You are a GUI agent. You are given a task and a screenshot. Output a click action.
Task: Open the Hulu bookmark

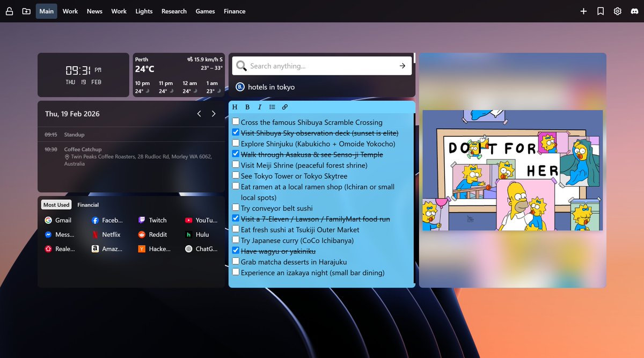[197, 235]
